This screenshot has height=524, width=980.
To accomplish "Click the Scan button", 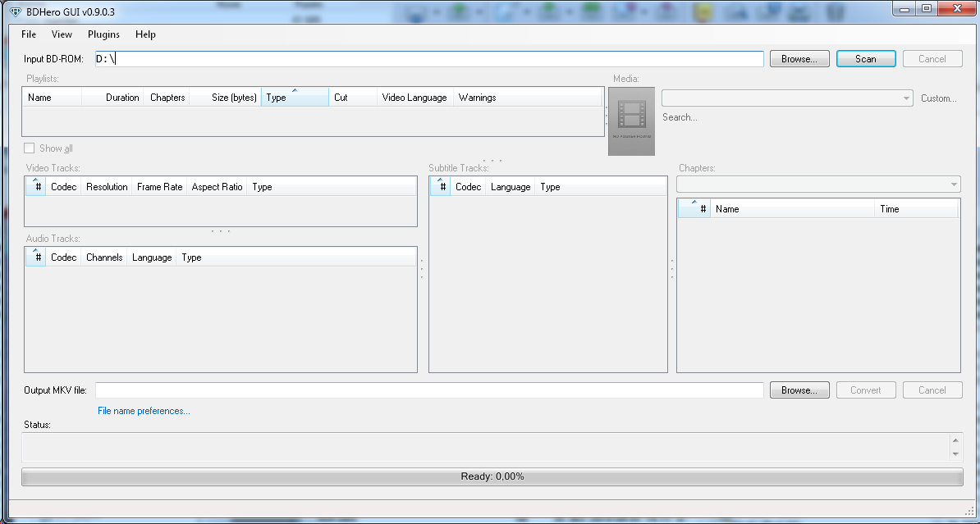I will tap(866, 59).
